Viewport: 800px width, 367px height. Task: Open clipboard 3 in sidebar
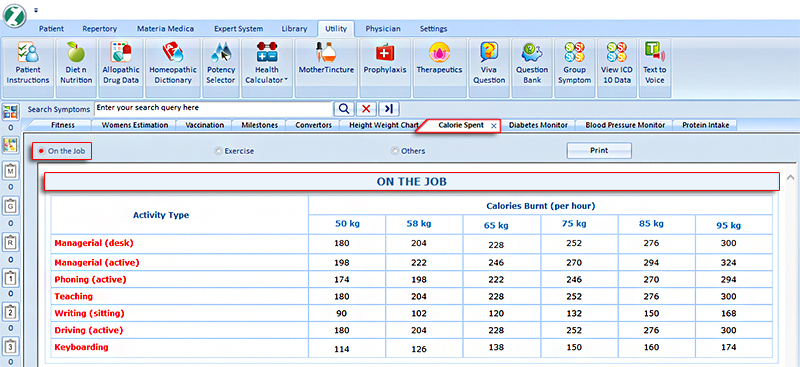click(11, 347)
